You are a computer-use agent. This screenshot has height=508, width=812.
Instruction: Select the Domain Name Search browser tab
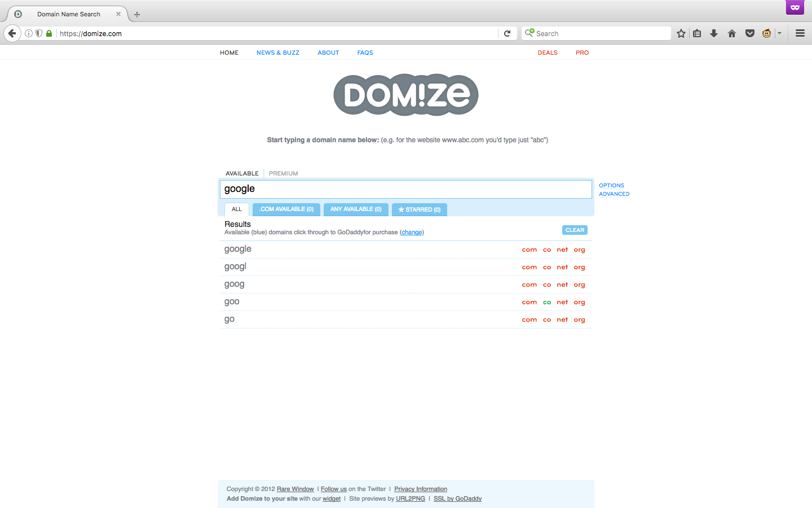point(68,14)
